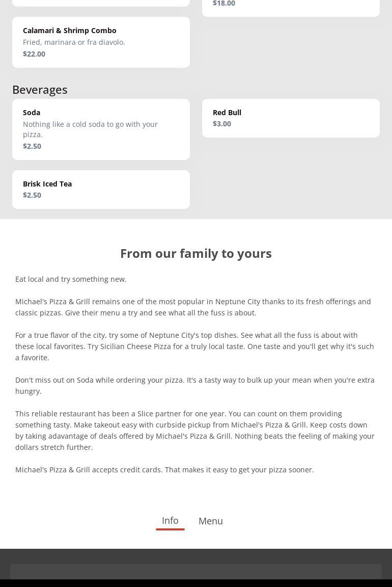Click the paragraph mentioning Sicilian Cheese Pizza

(x=194, y=346)
